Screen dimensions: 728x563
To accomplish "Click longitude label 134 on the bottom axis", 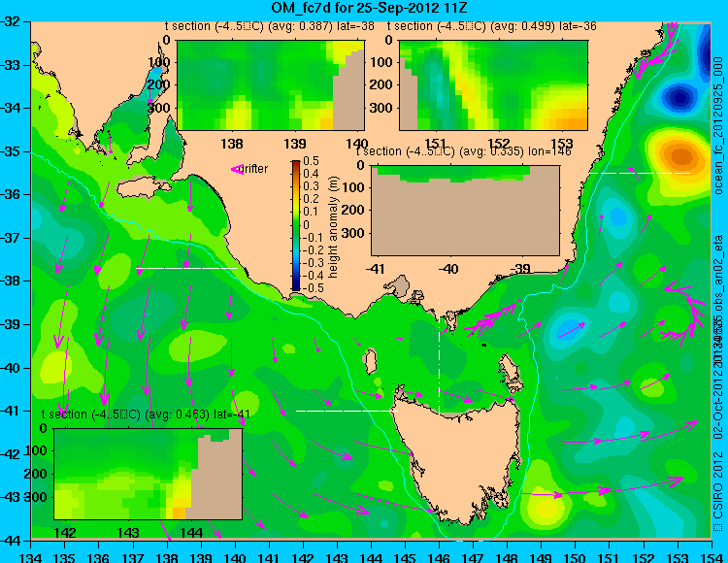I will coord(31,557).
